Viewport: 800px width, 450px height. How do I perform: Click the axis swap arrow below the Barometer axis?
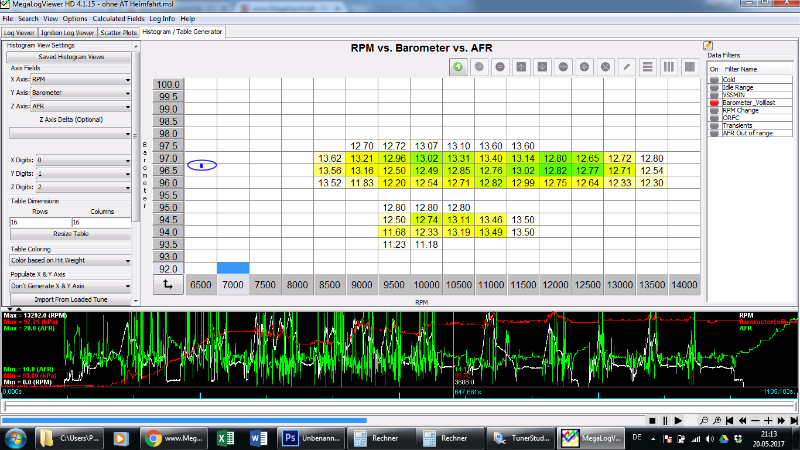tap(170, 285)
